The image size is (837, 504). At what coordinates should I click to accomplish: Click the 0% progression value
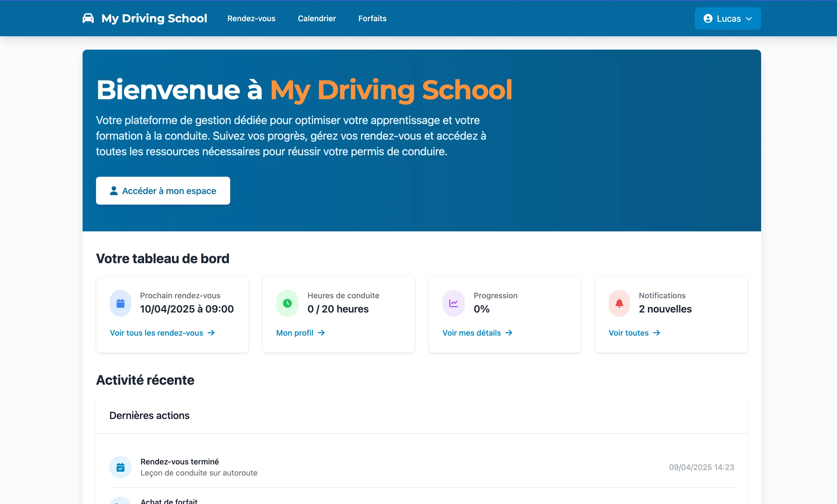481,309
